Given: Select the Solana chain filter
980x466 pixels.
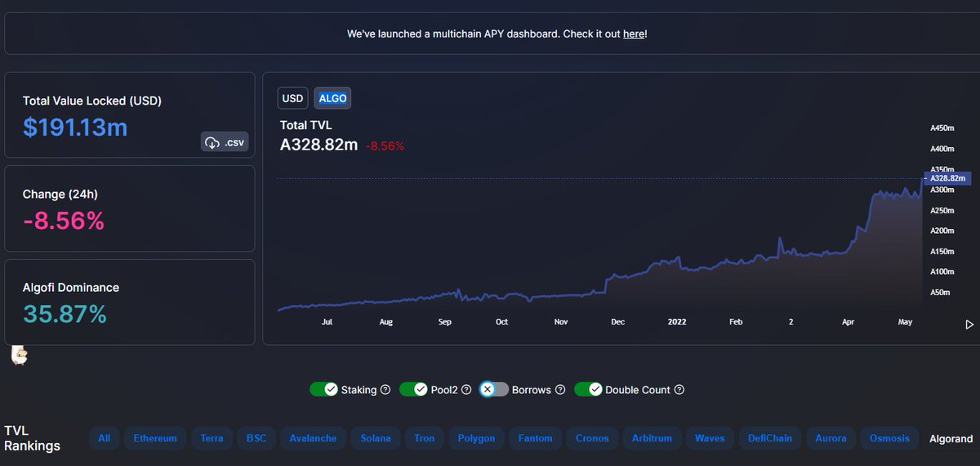Looking at the screenshot, I should [376, 438].
